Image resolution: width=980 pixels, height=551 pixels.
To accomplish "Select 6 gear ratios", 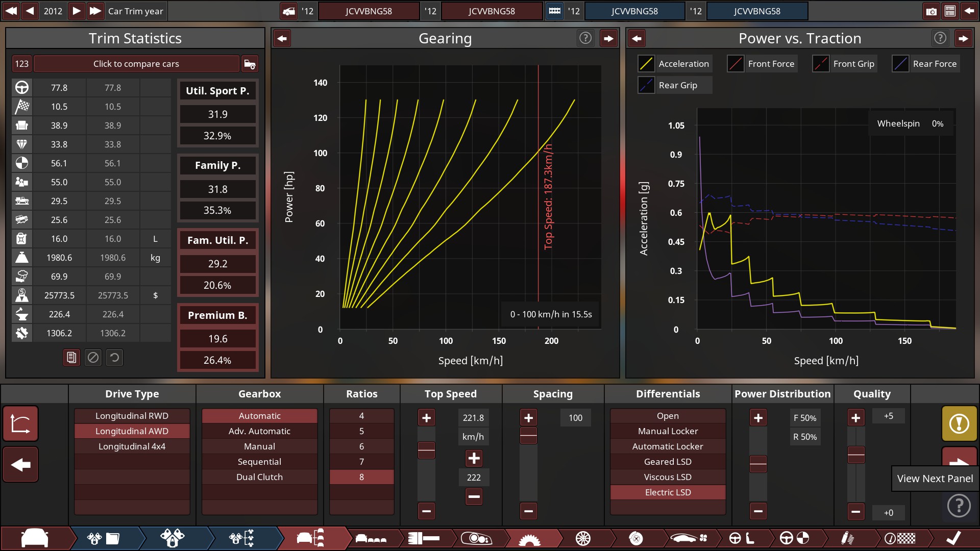I will (x=362, y=446).
